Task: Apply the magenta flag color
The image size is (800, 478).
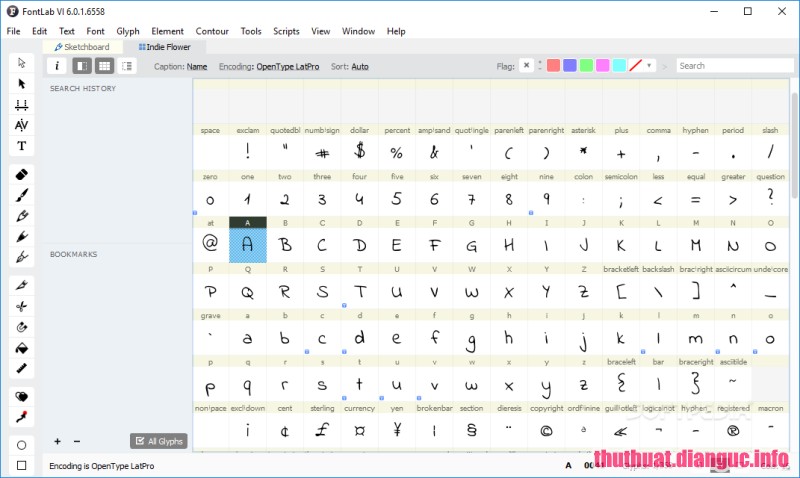Action: [603, 65]
